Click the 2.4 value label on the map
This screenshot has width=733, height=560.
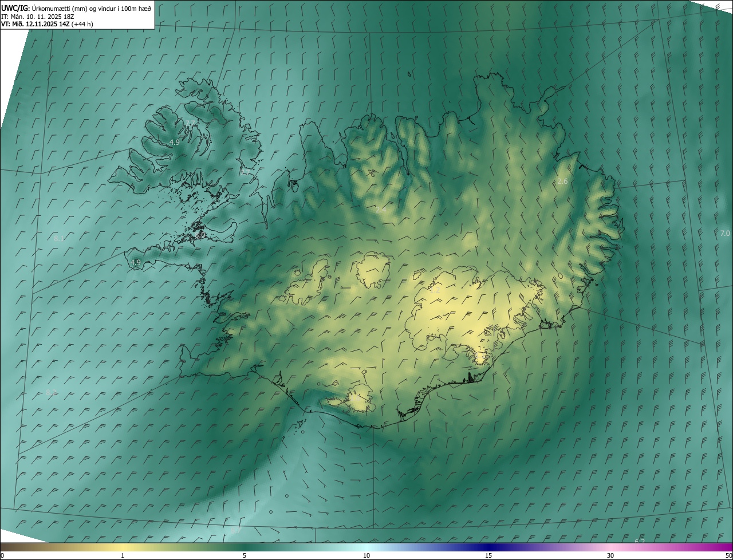381,210
